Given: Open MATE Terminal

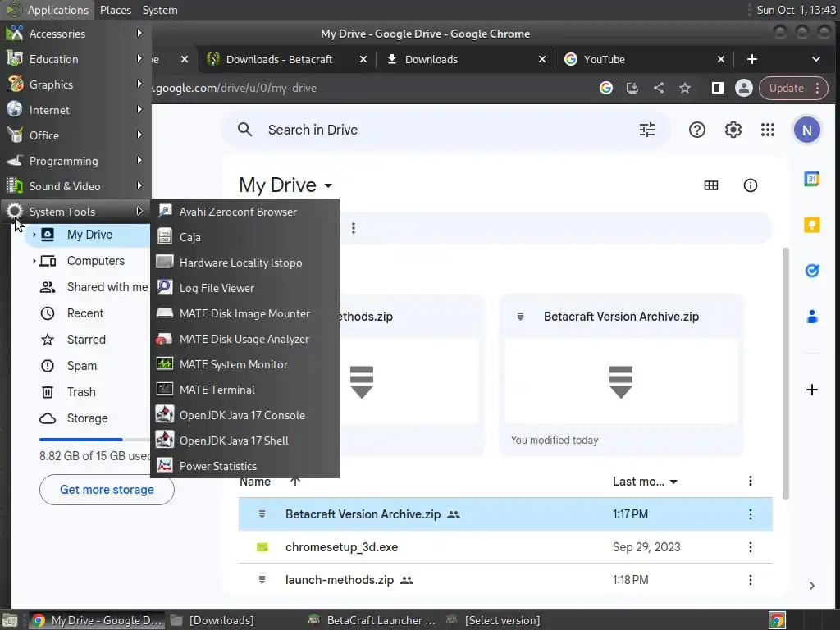Looking at the screenshot, I should pyautogui.click(x=244, y=390).
